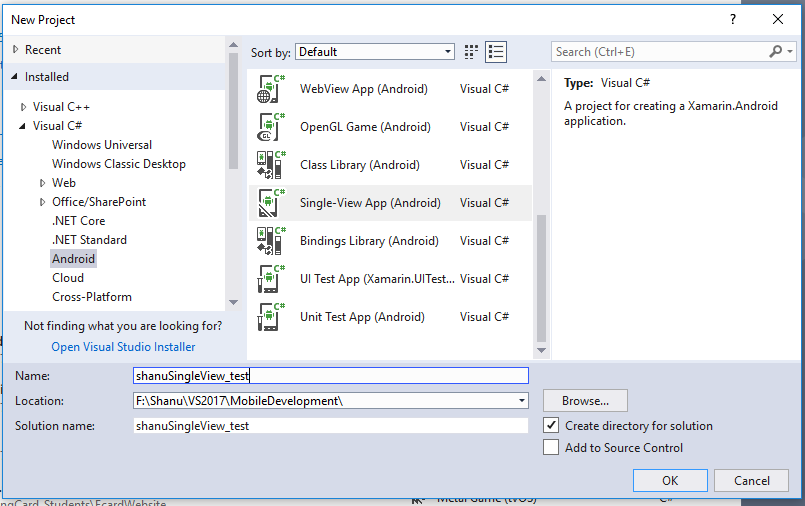Click the category tree scroll-up arrow
Viewport: 805px width, 506px height.
tap(234, 45)
